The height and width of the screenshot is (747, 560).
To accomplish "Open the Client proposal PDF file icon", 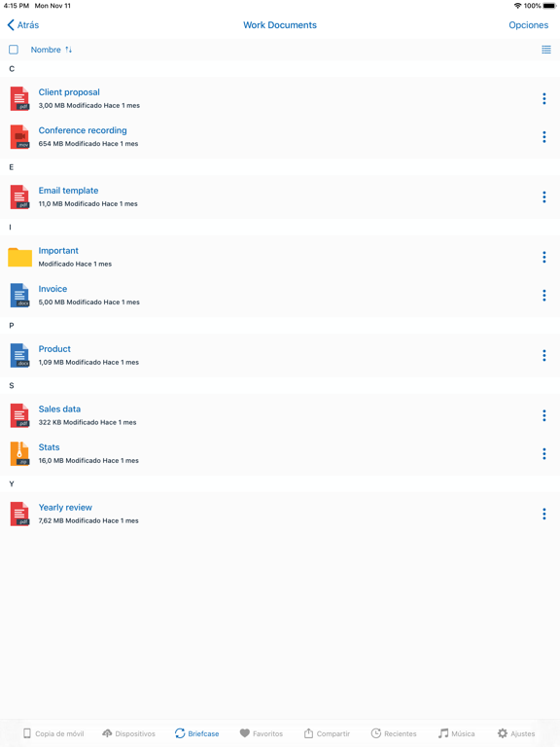I will (x=19, y=98).
